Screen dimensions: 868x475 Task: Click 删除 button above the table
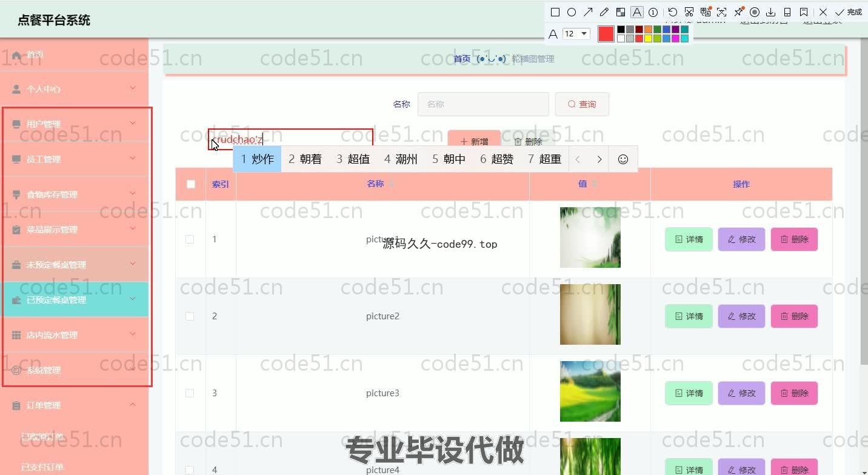coord(528,141)
